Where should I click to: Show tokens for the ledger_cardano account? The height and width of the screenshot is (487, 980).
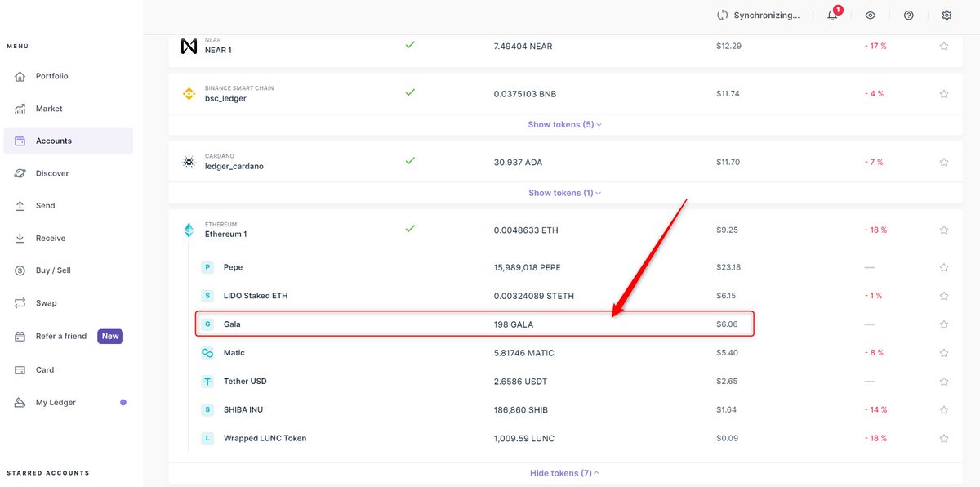click(x=563, y=192)
